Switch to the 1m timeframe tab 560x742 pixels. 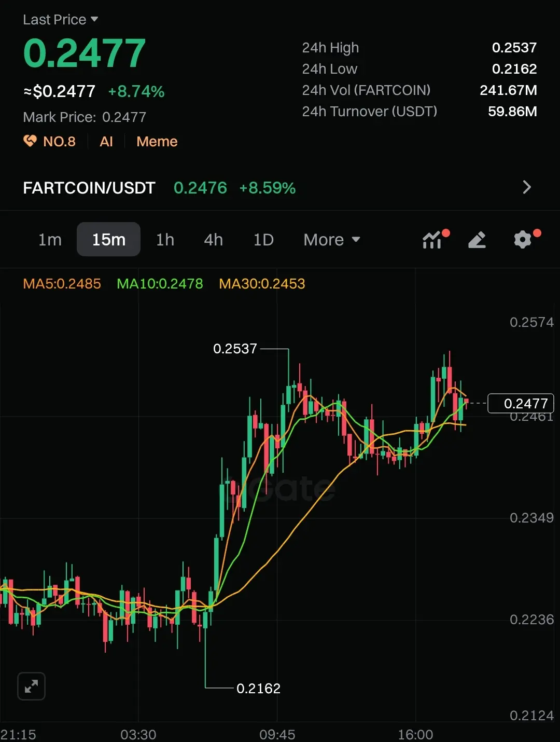pos(50,240)
